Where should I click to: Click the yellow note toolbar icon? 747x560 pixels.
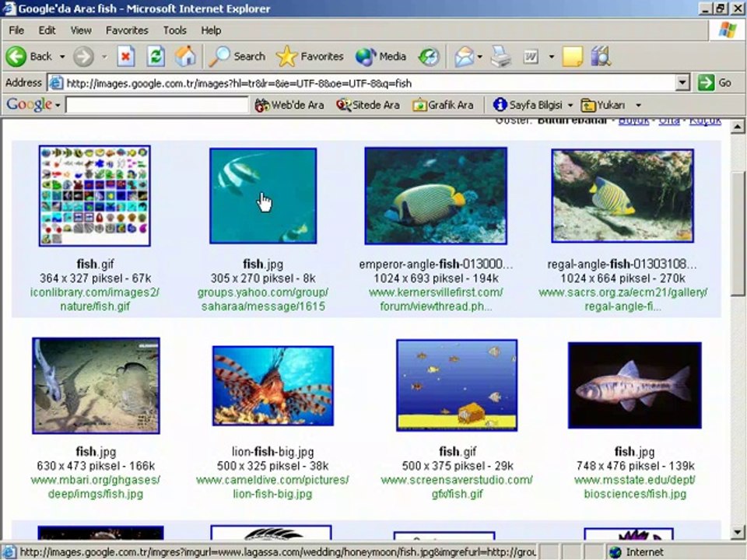pos(572,57)
